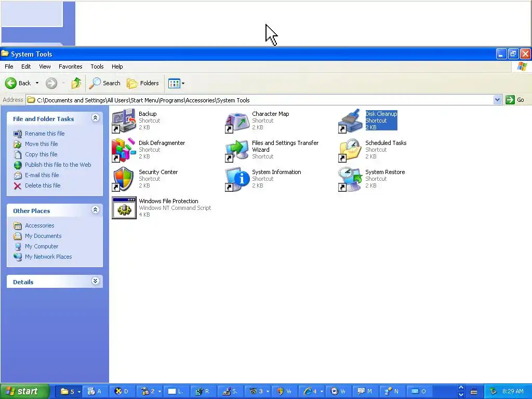Click the Forward arrow button
The image size is (532, 399).
click(x=51, y=83)
